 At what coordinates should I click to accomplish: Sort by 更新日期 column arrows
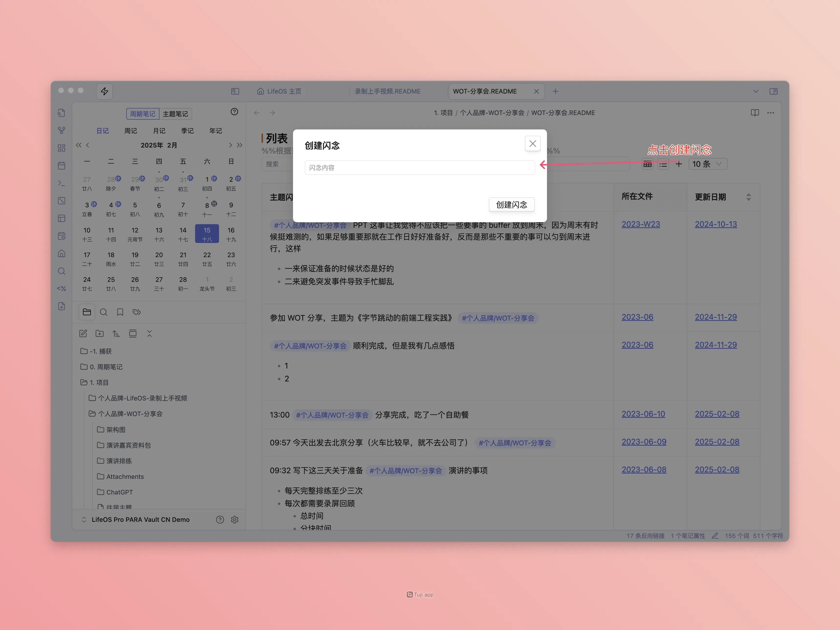coord(748,197)
